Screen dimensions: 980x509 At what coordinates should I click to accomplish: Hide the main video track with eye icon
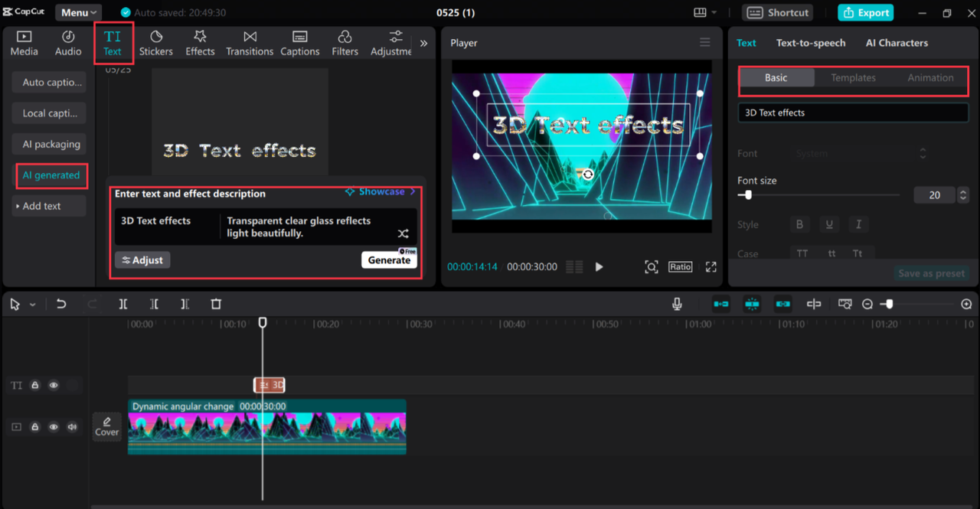[x=54, y=426]
